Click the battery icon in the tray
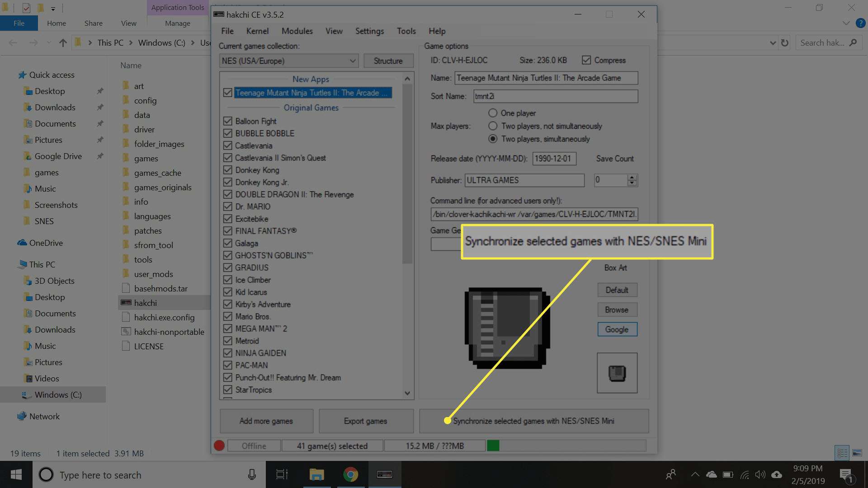The image size is (868, 488). coord(728,474)
